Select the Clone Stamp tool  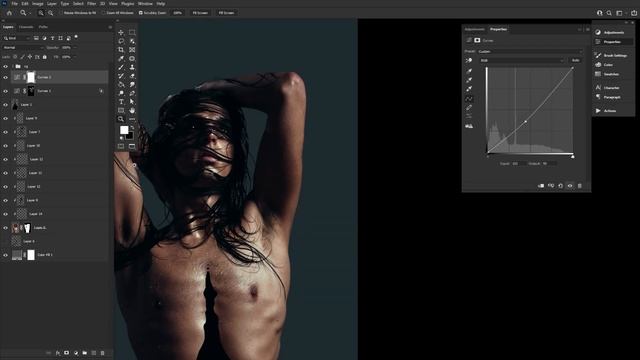(x=132, y=67)
